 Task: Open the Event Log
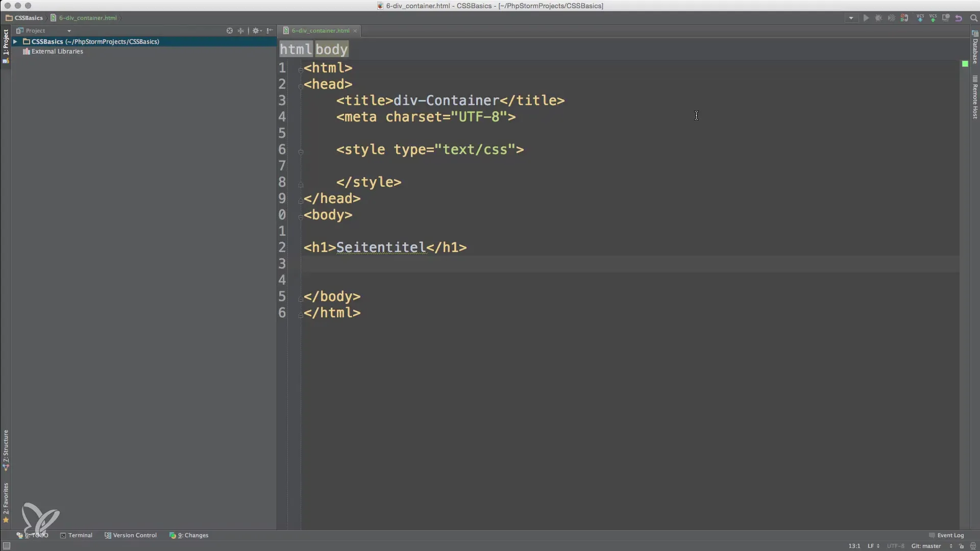947,535
